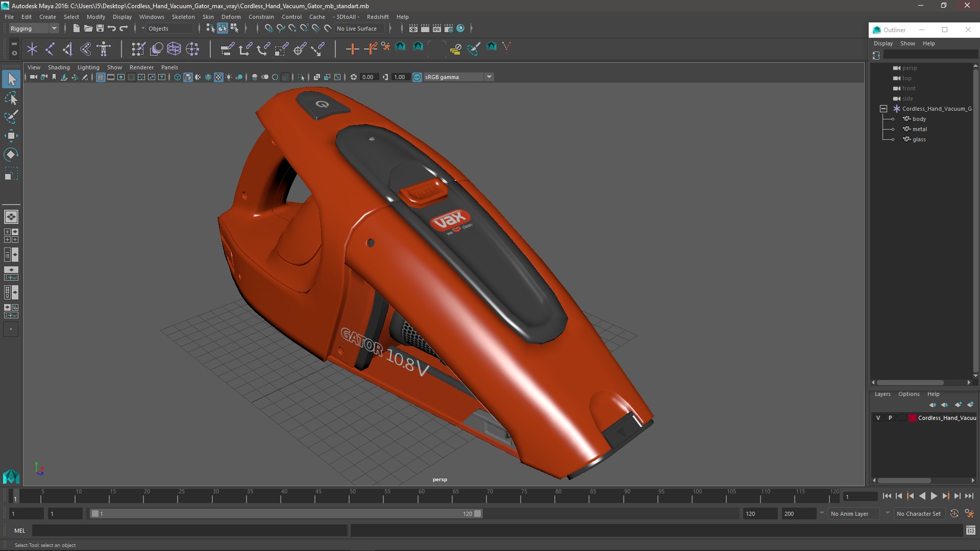980x551 pixels.
Task: Toggle isolate select in viewport toolbar
Action: (301, 77)
